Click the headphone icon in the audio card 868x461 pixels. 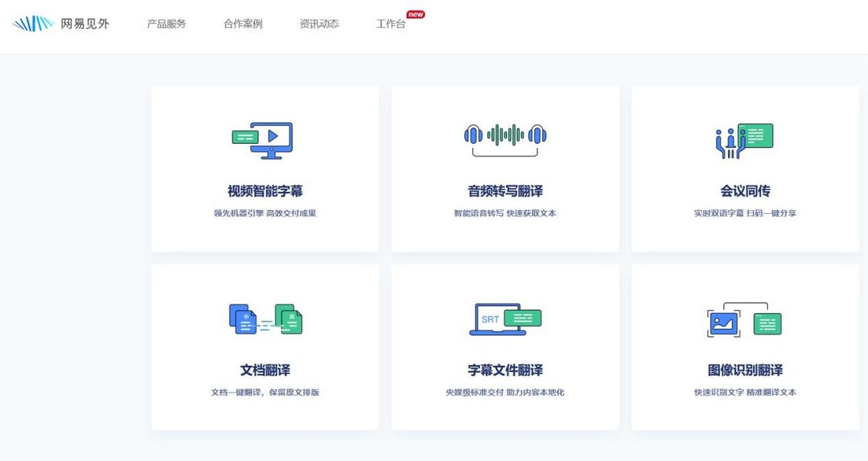click(475, 136)
